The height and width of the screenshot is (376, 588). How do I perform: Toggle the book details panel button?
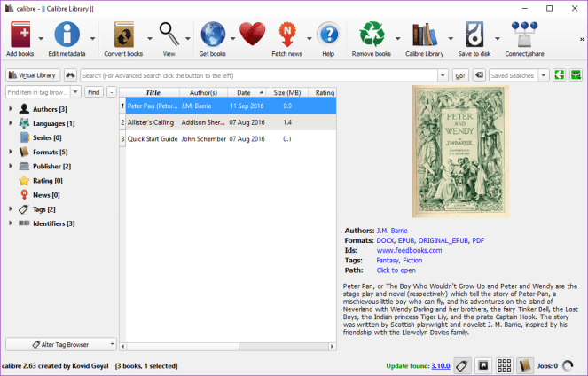pyautogui.click(x=525, y=364)
